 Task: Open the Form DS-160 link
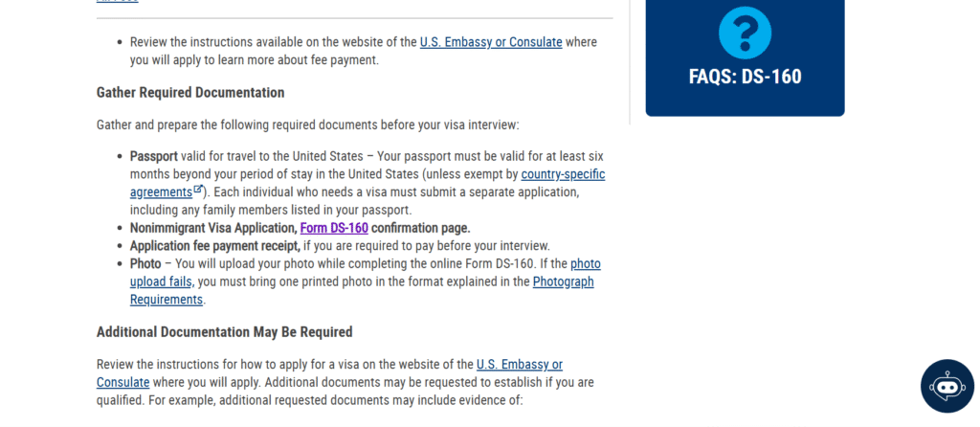pos(333,228)
